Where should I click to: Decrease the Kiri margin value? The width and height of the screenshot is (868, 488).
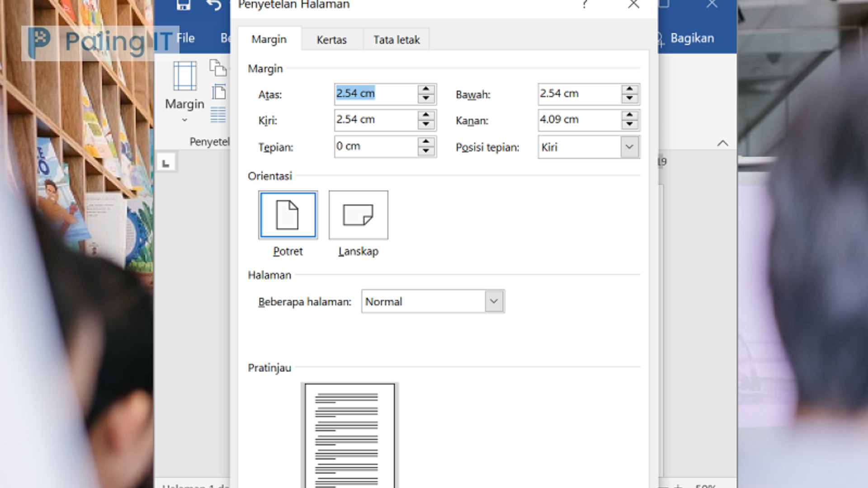click(x=426, y=125)
